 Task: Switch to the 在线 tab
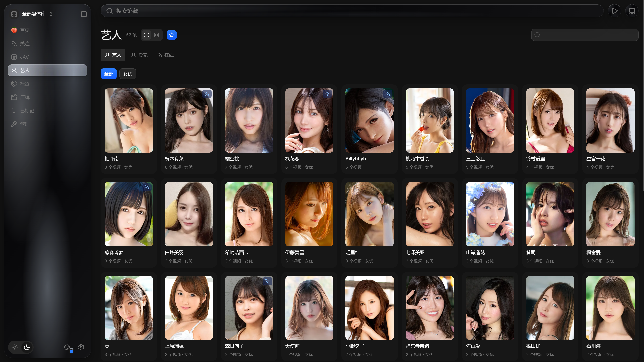point(166,55)
